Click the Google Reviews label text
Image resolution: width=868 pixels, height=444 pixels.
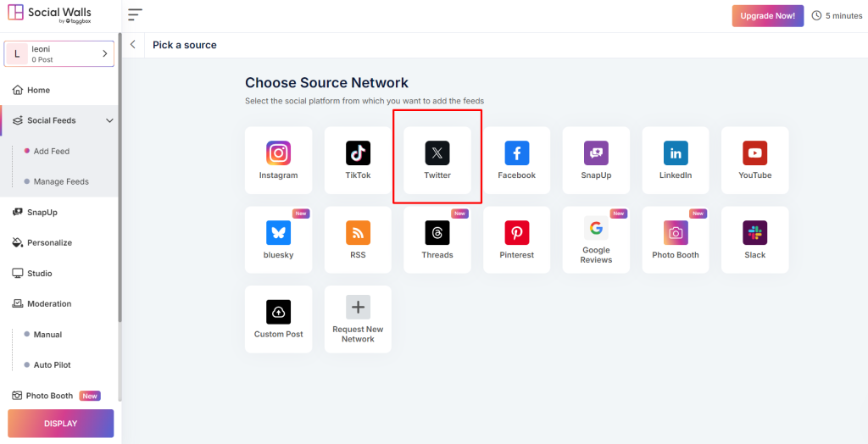click(596, 255)
